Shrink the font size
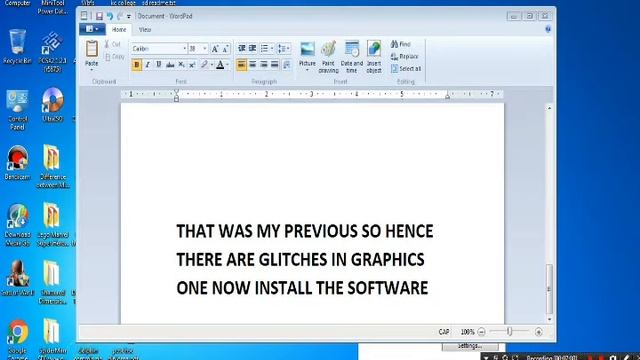The image size is (640, 360). 225,49
